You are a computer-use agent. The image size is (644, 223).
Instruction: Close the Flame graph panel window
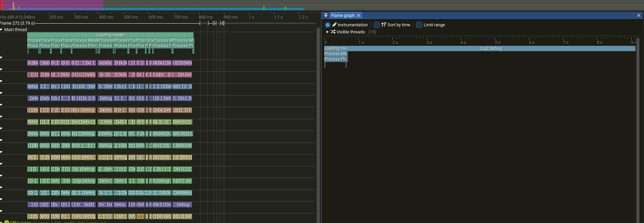pos(639,16)
